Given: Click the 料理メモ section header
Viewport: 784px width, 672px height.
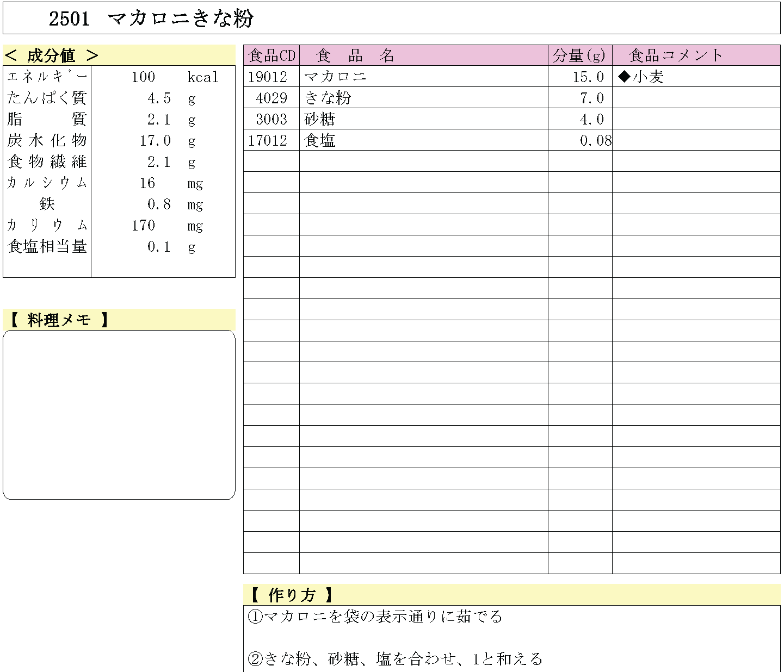Looking at the screenshot, I should click(59, 320).
